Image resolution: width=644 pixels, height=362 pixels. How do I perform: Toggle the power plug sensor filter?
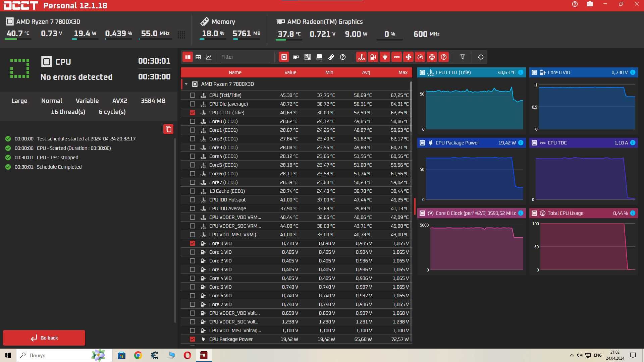tap(385, 57)
